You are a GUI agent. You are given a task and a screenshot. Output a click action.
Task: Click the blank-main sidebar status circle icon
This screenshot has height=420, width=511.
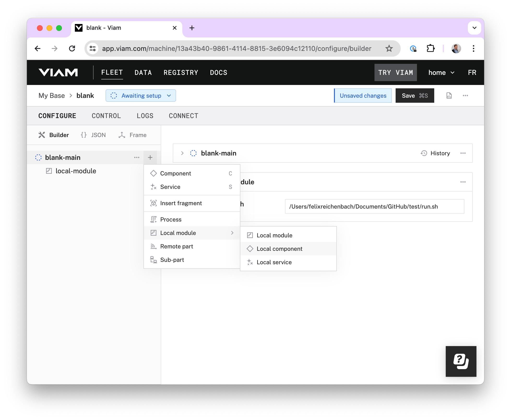click(38, 157)
